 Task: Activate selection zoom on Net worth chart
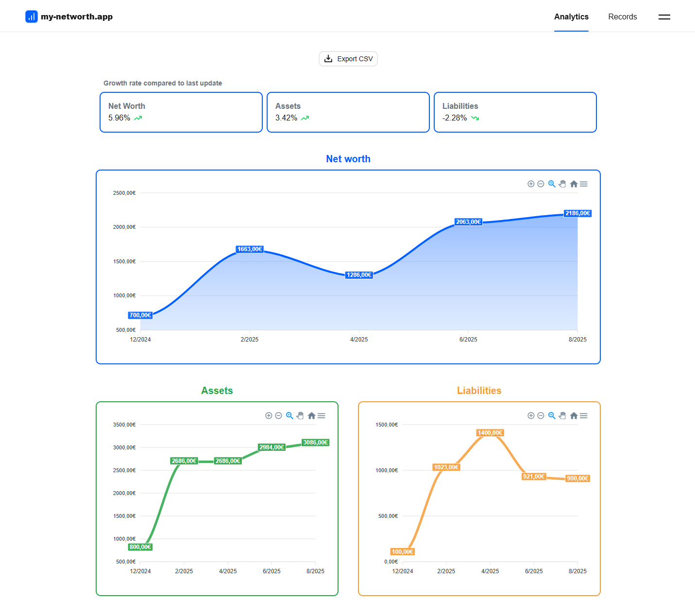coord(552,184)
